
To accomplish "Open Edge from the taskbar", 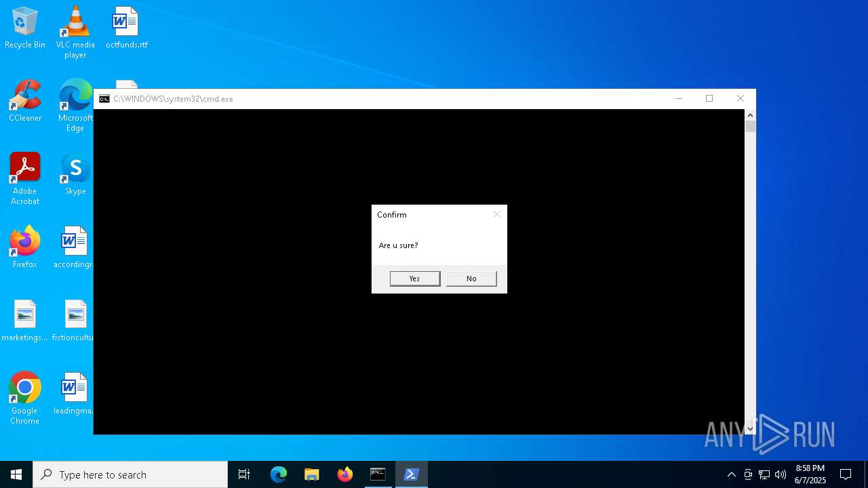I will [279, 474].
